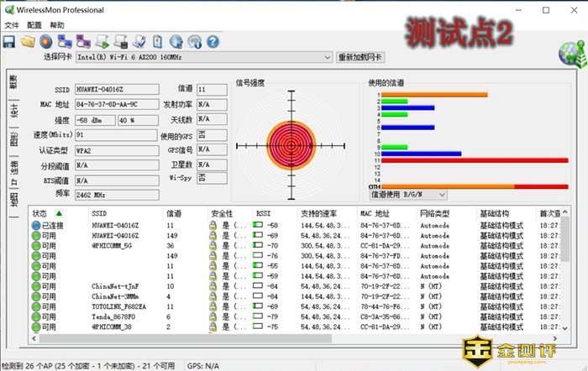Open the 帮助 menu
The width and height of the screenshot is (588, 371).
pos(56,25)
